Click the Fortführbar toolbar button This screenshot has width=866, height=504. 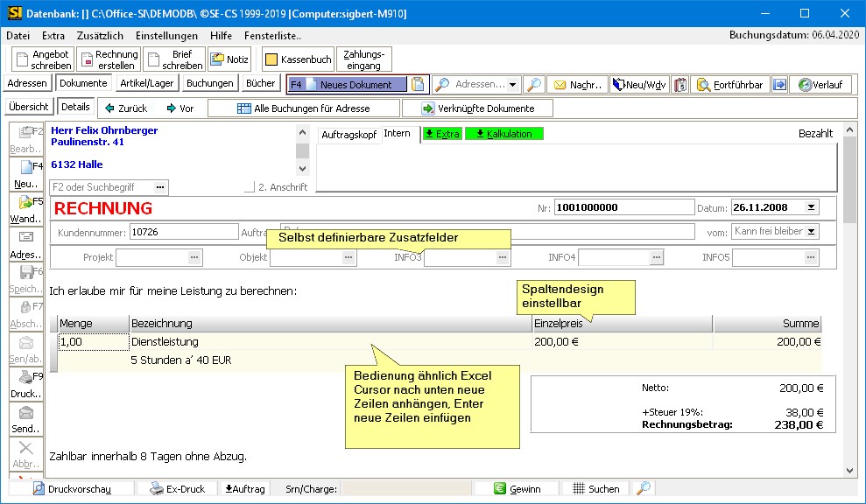(729, 85)
